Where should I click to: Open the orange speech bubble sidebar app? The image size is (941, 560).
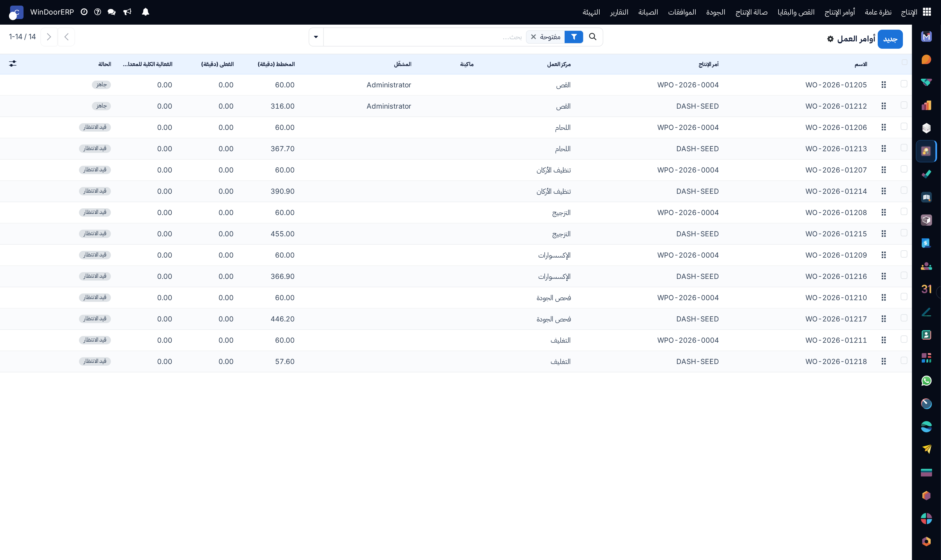point(926,60)
